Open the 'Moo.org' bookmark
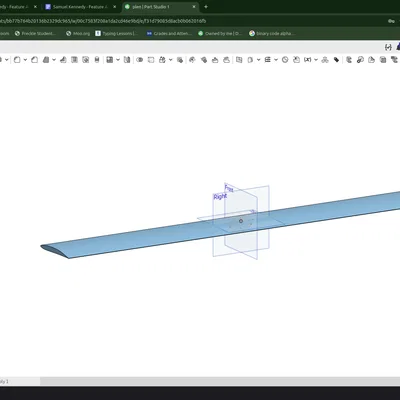 click(x=78, y=33)
